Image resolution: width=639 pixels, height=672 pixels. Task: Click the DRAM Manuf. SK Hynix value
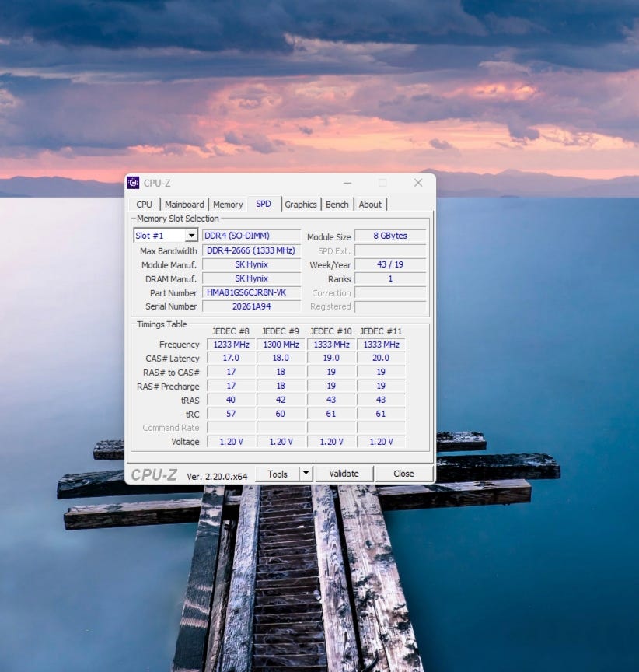click(x=251, y=278)
